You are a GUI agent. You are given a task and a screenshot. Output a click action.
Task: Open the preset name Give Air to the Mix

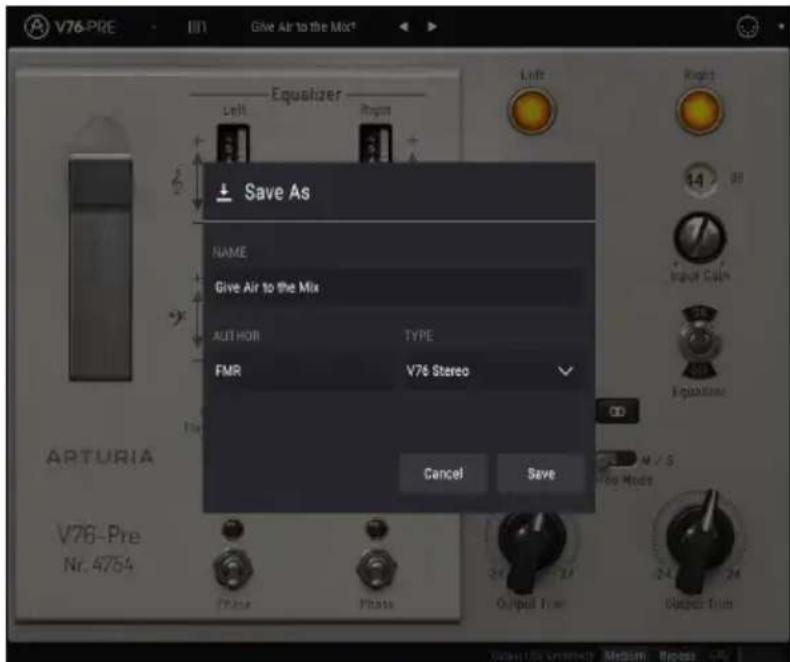click(303, 27)
